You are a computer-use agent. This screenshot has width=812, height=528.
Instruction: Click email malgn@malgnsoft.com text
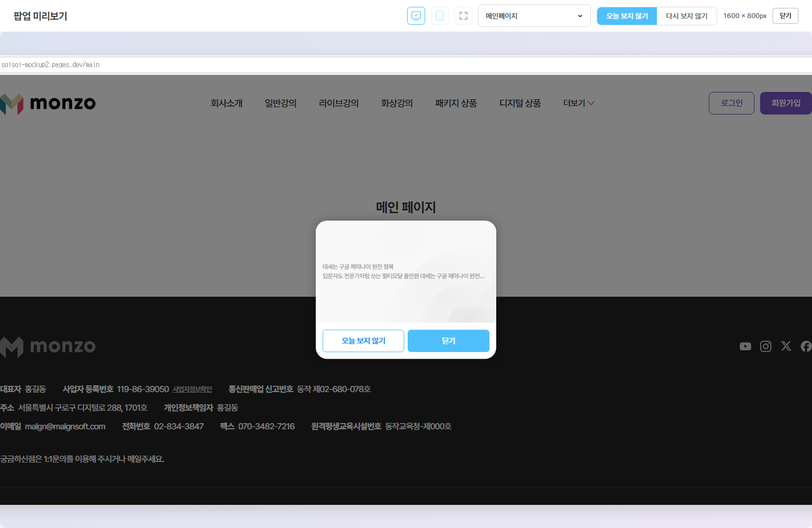pyautogui.click(x=65, y=426)
